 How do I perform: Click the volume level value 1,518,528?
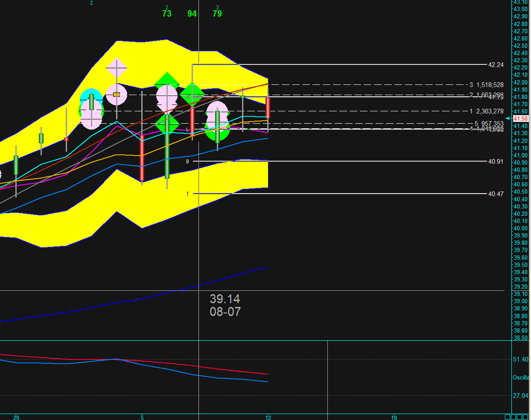point(490,84)
